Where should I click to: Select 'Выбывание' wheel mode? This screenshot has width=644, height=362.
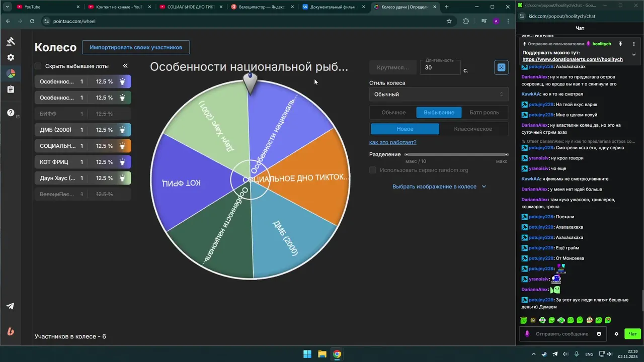click(439, 113)
